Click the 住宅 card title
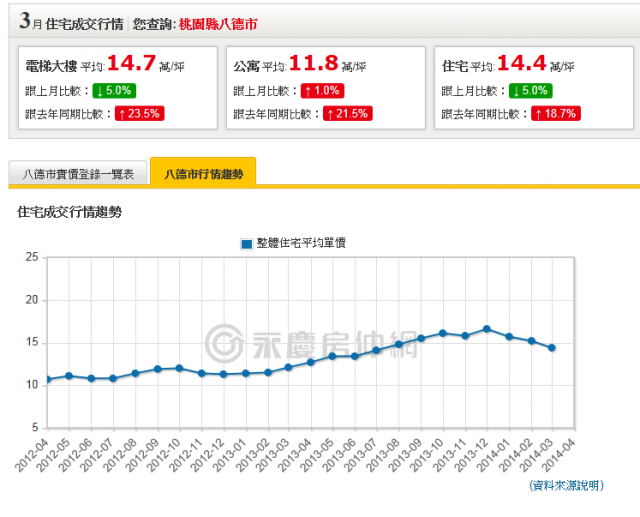Image resolution: width=640 pixels, height=517 pixels. (x=455, y=66)
